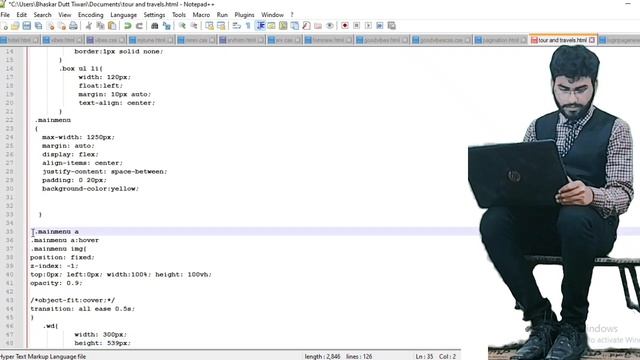Screen dimensions: 640x360
Task: Click line number 35 in the margin
Action: coord(9,231)
